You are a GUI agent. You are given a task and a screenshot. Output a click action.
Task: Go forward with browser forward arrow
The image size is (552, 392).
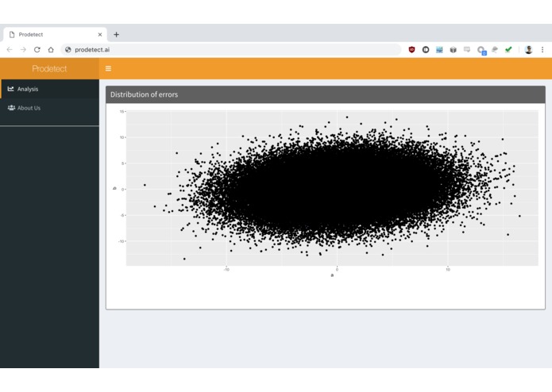pos(23,49)
